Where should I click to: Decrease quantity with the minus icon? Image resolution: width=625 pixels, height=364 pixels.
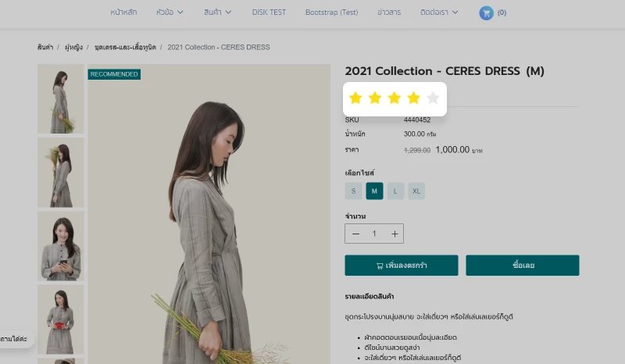click(356, 234)
